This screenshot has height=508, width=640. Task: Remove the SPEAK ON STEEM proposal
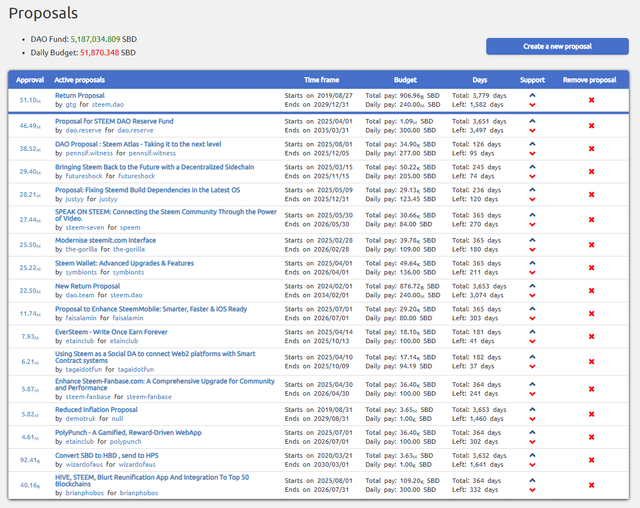(x=591, y=220)
